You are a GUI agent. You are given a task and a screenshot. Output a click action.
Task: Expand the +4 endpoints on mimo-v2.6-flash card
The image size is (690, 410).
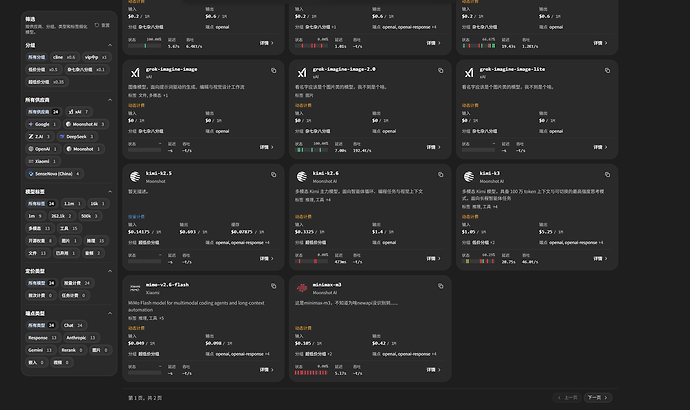267,354
